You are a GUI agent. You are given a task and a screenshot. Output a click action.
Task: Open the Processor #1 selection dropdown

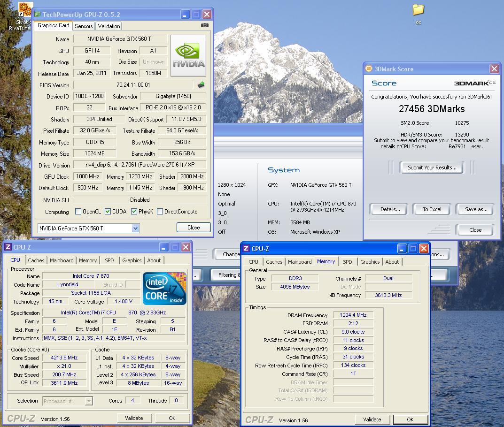click(89, 401)
